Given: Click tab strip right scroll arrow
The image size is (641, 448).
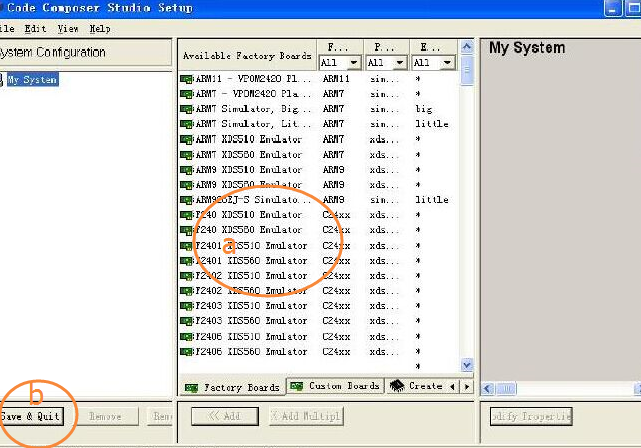Looking at the screenshot, I should point(467,386).
